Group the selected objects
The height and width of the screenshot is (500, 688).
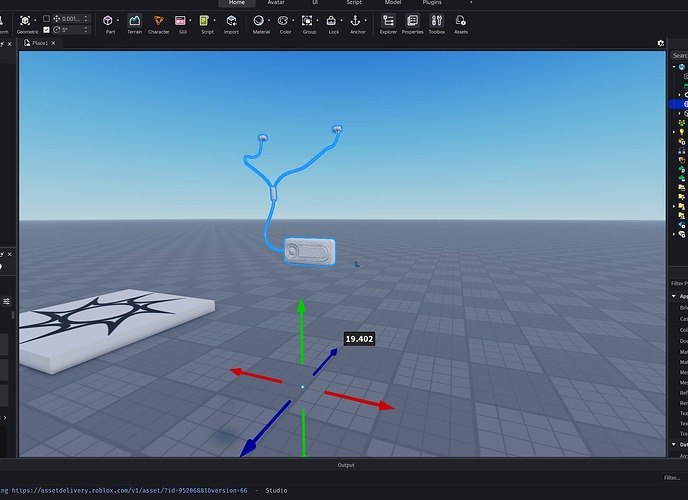click(307, 20)
